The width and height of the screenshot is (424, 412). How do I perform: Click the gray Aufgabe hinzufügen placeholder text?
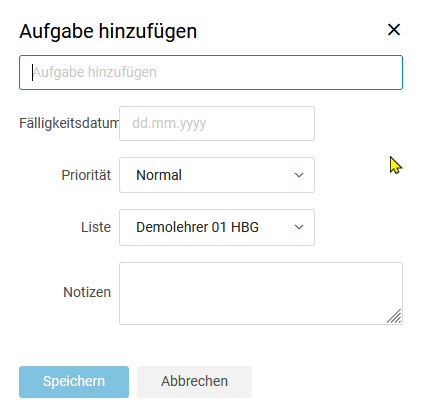point(95,72)
